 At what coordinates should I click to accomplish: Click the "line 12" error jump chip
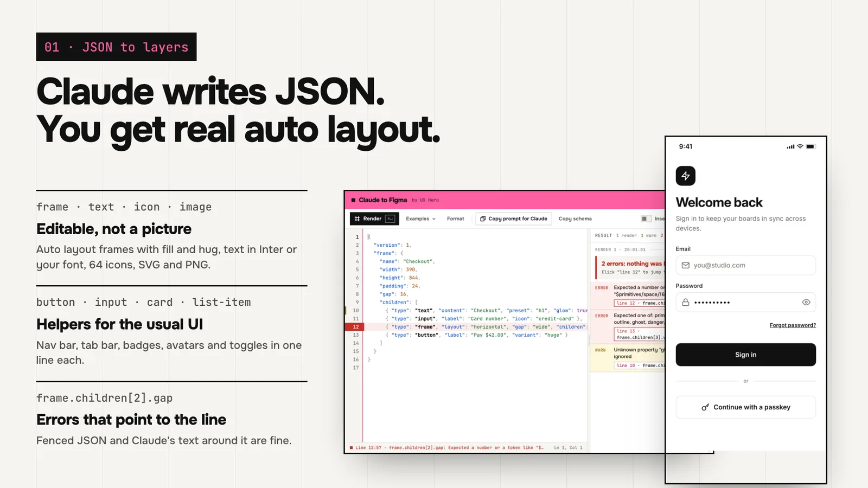pyautogui.click(x=640, y=303)
